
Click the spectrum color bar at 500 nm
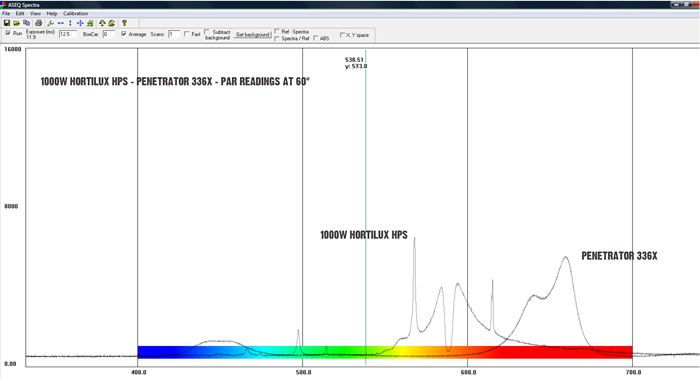[303, 352]
